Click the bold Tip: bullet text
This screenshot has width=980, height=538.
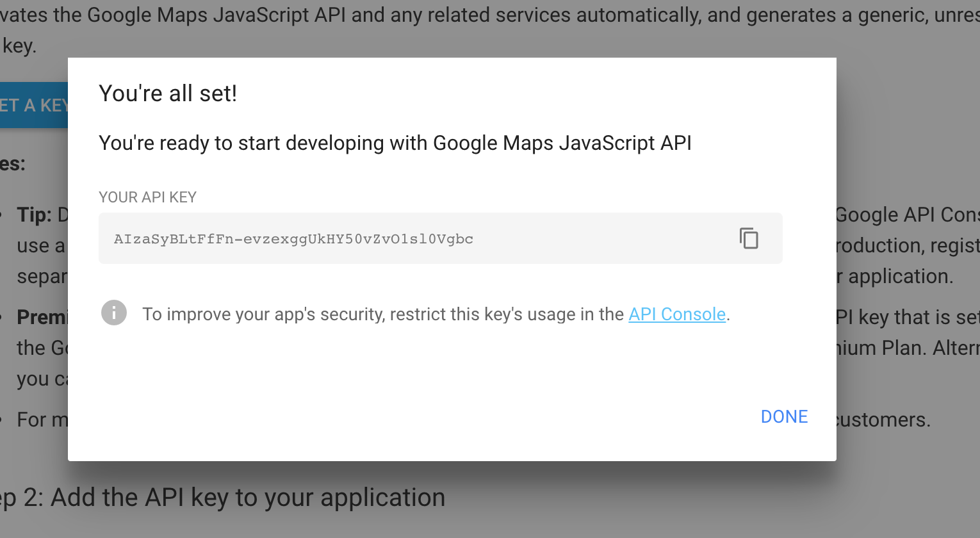34,215
